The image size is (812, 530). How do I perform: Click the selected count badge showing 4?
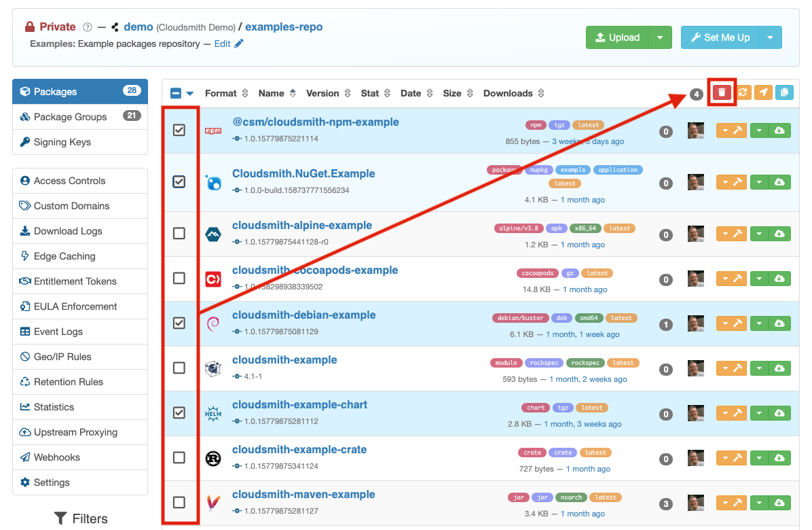point(696,94)
